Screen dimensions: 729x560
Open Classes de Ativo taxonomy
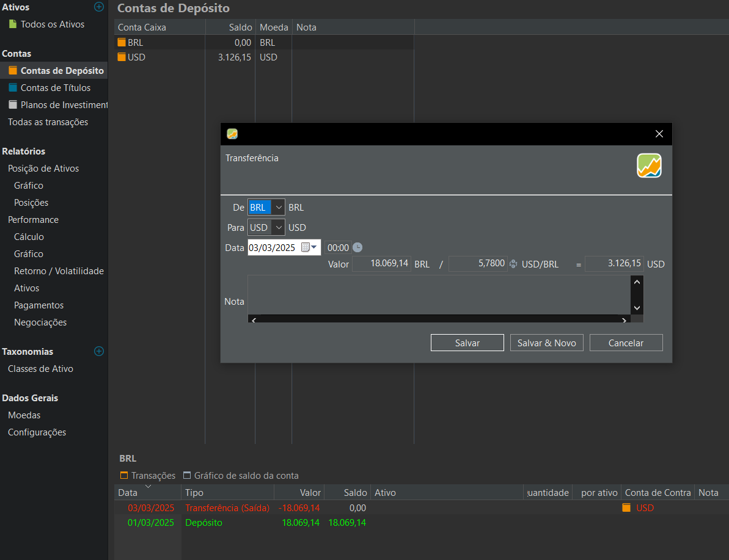click(40, 368)
